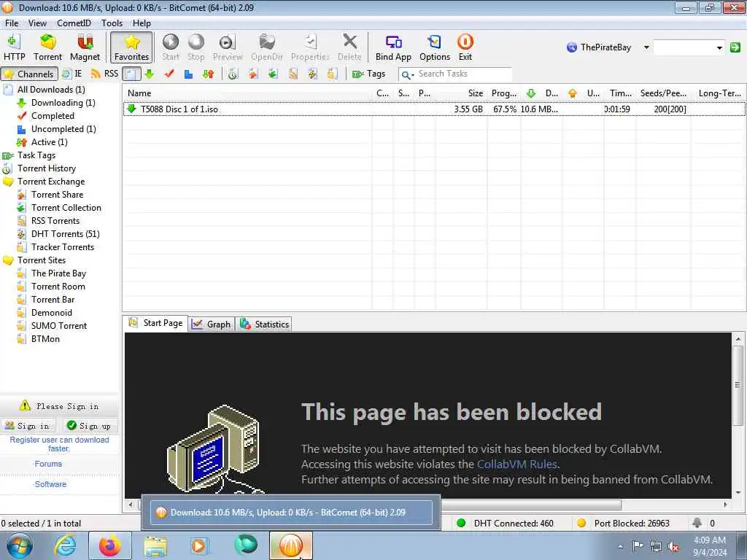Select the T5088 Disc 1 of 1.iso task
The height and width of the screenshot is (560, 747).
[x=433, y=109]
